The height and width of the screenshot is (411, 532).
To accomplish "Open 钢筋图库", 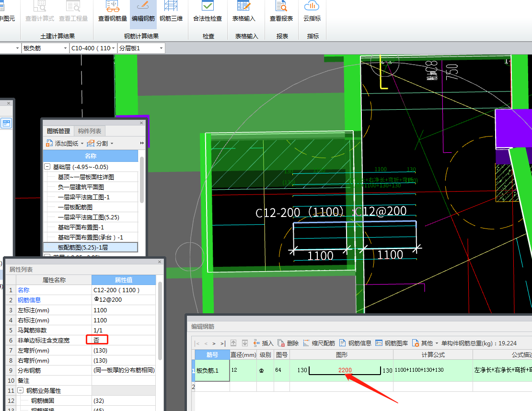I will [x=392, y=343].
